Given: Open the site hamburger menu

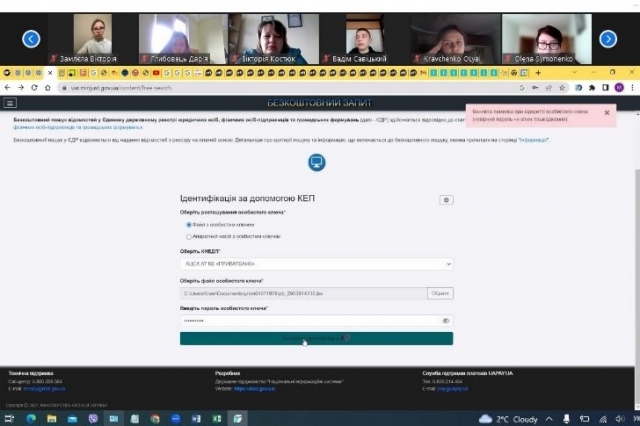Looking at the screenshot, I should 10,103.
